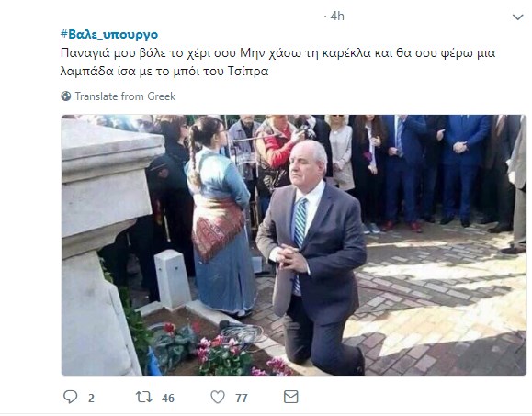Viewport: 532px width, 416px height.
Task: Click the second tweet line starting λαμπάδα
Action: 164,72
